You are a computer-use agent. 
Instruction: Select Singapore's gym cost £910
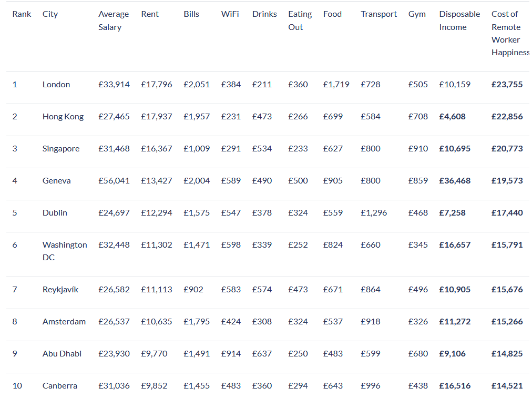[418, 148]
